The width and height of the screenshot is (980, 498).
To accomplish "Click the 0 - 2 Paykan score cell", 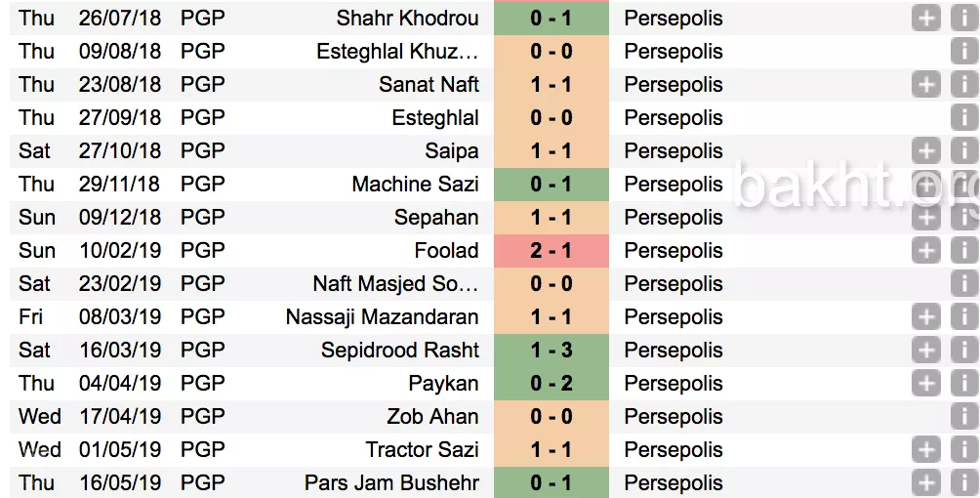I will [x=551, y=384].
